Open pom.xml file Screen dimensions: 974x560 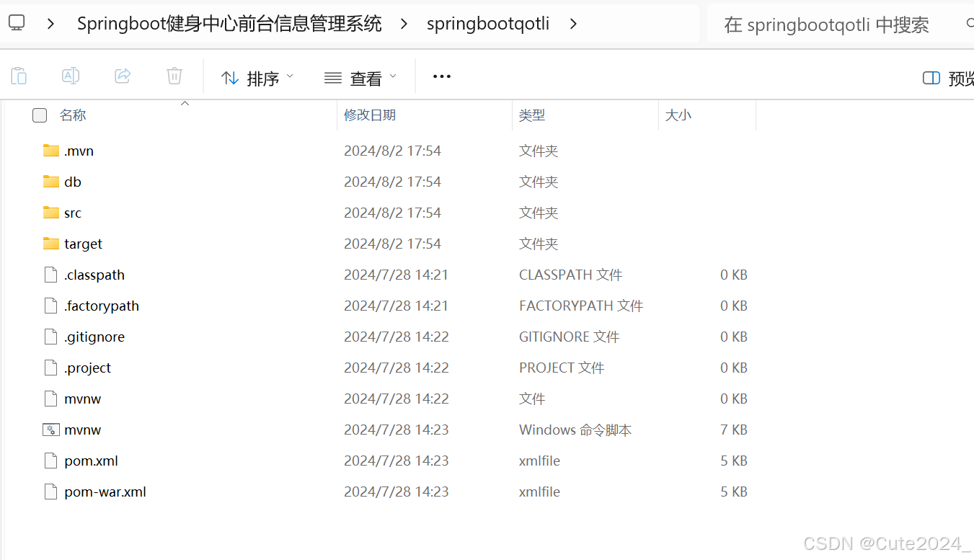[x=89, y=461]
